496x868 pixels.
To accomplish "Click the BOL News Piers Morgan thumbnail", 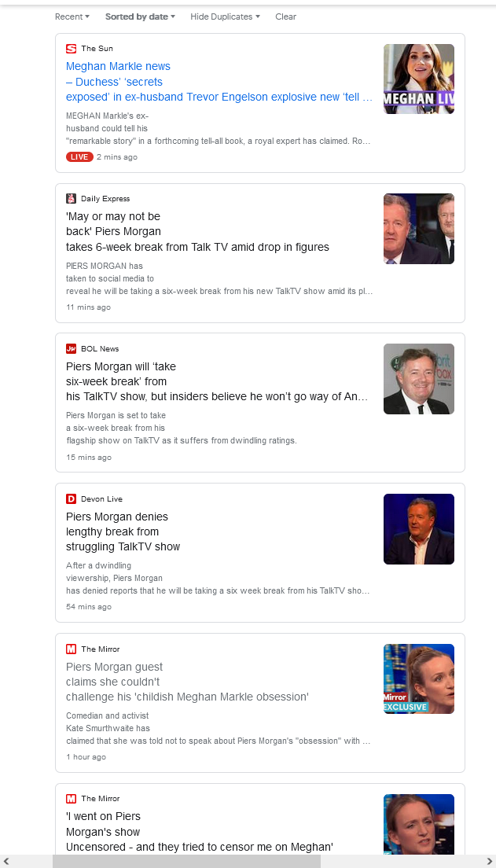I will (418, 379).
